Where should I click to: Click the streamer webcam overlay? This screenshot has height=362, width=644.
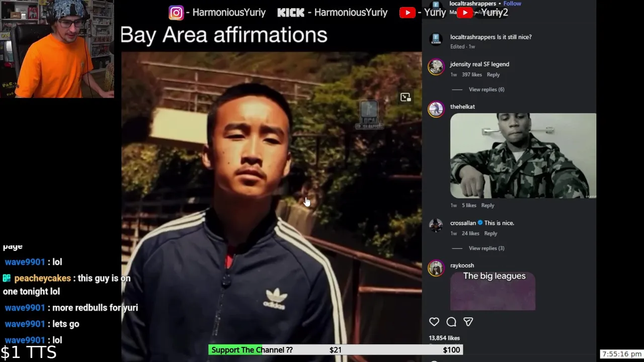tap(57, 49)
